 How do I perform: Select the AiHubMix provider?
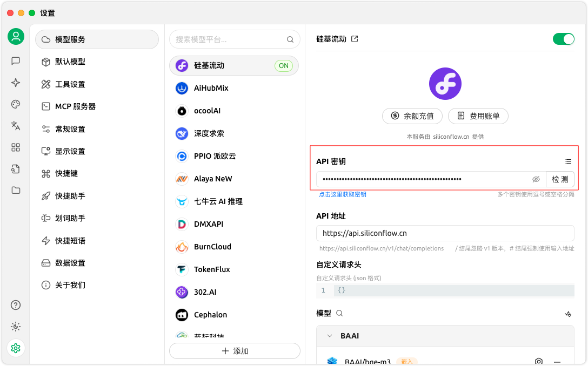pos(234,89)
